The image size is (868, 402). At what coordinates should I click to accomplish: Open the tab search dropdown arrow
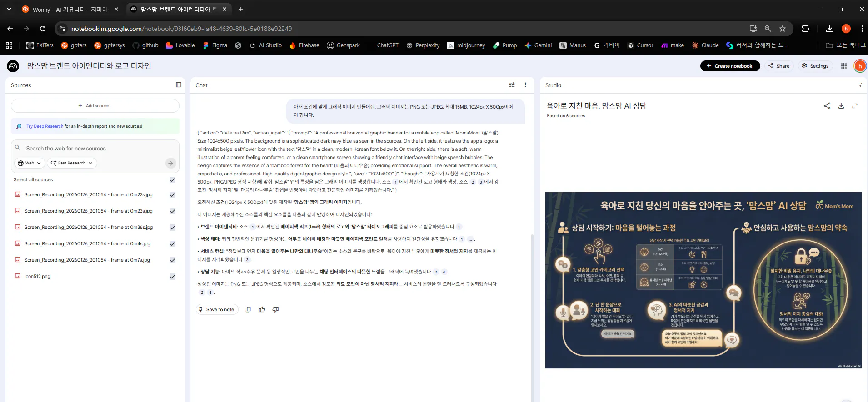9,9
